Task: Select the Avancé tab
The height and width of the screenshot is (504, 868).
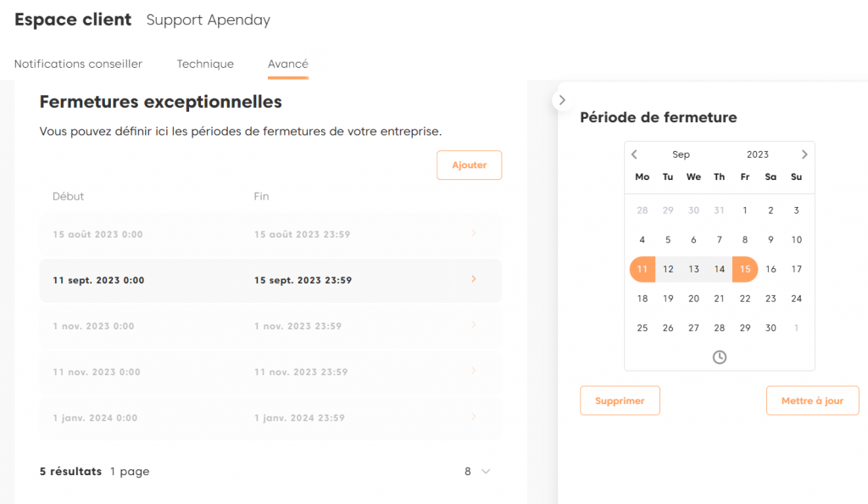Action: pyautogui.click(x=288, y=64)
